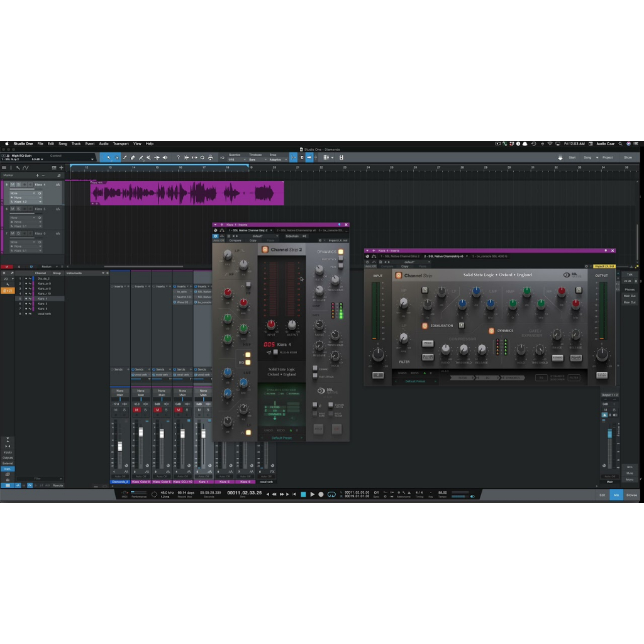Solo the Kiara 5 track in arrangement
This screenshot has height=644, width=644.
pyautogui.click(x=18, y=209)
